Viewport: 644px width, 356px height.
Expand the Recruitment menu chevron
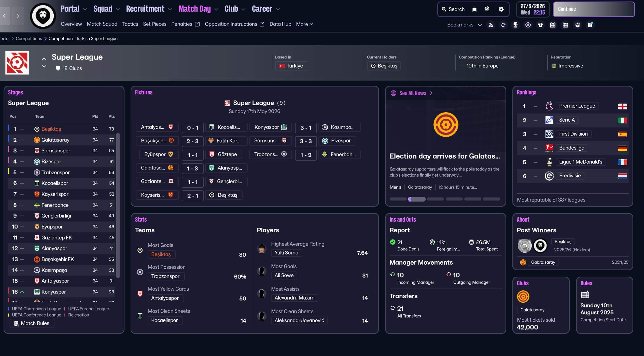pos(170,9)
